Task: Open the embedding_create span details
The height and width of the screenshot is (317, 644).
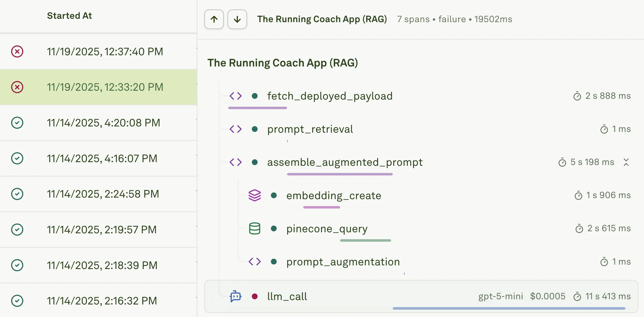Action: pos(333,196)
